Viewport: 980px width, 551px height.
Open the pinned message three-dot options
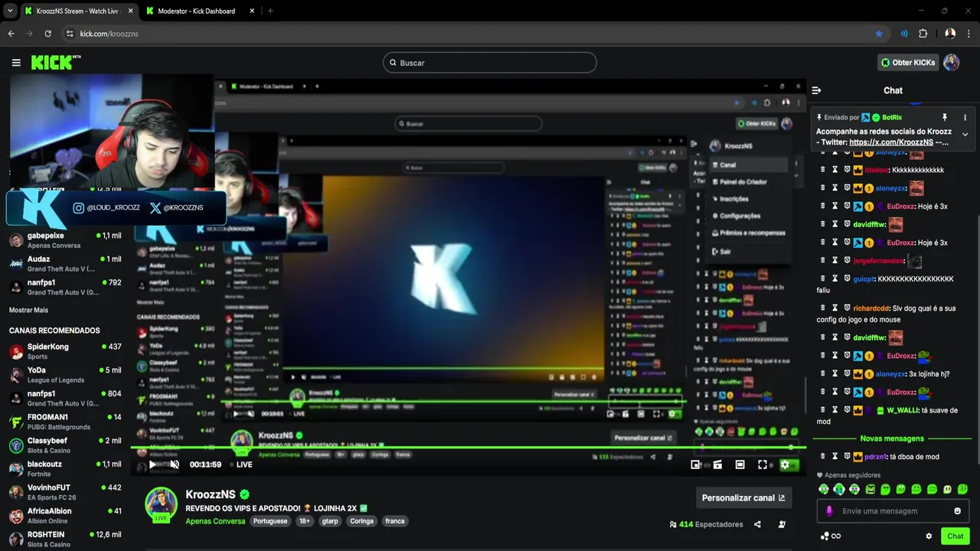965,117
